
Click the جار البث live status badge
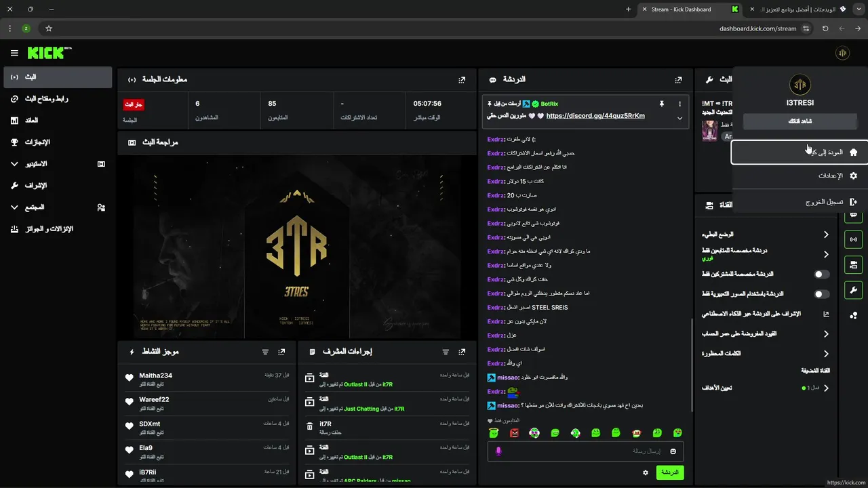(134, 104)
